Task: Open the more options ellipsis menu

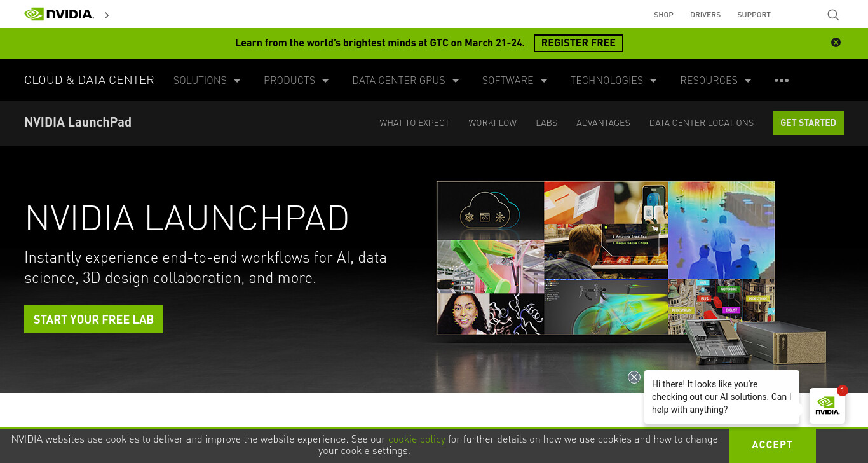Action: [782, 80]
